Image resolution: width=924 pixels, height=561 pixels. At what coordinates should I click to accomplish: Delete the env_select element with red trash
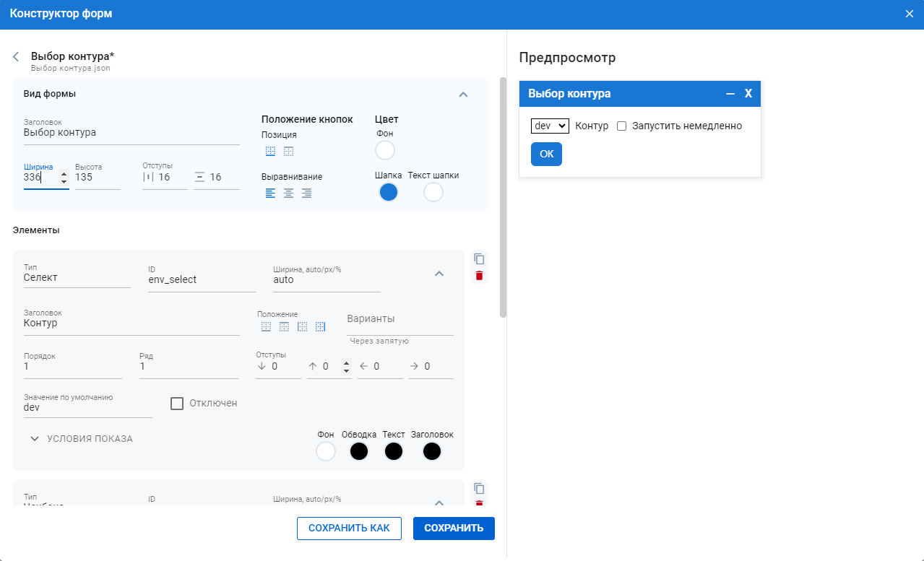click(479, 276)
